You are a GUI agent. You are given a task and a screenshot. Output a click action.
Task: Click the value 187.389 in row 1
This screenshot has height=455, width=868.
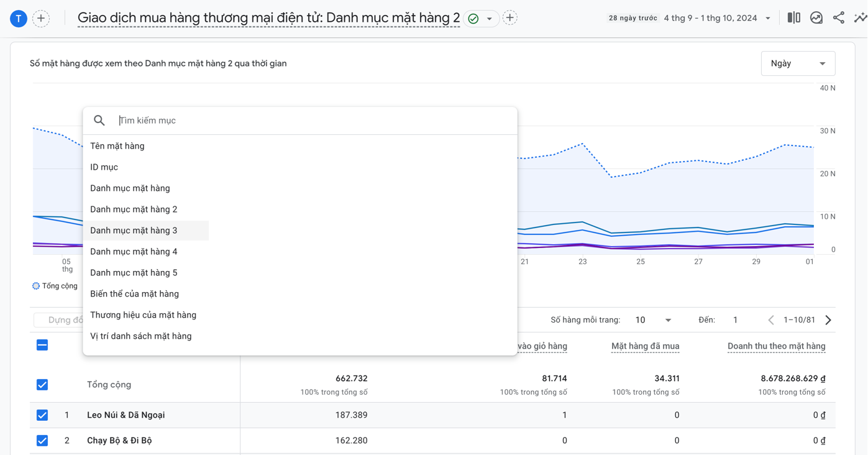(352, 415)
